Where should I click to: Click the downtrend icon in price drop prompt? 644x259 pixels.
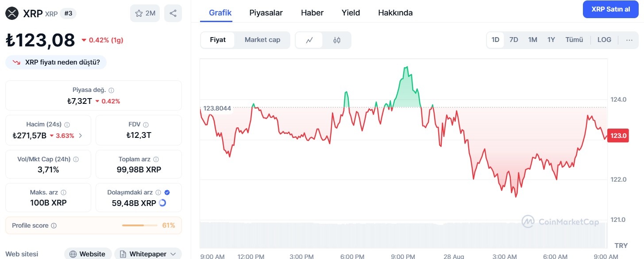[17, 63]
